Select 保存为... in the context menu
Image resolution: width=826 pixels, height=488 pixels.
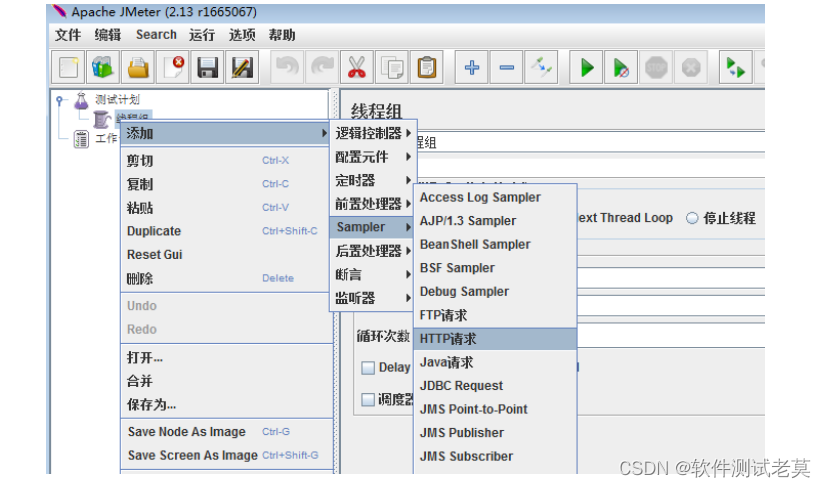click(x=226, y=405)
